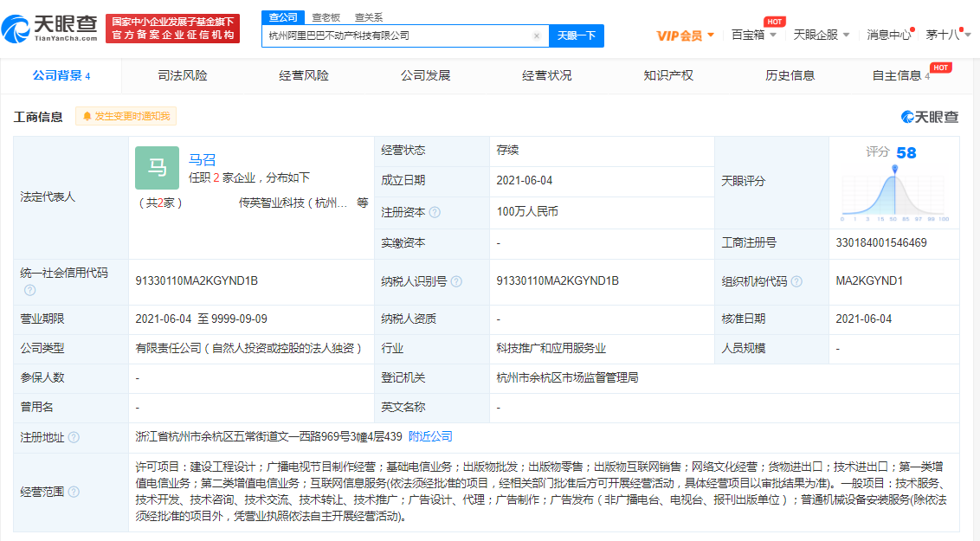This screenshot has width=980, height=541.
Task: Open help icon beside 注册资本
Action: click(435, 212)
